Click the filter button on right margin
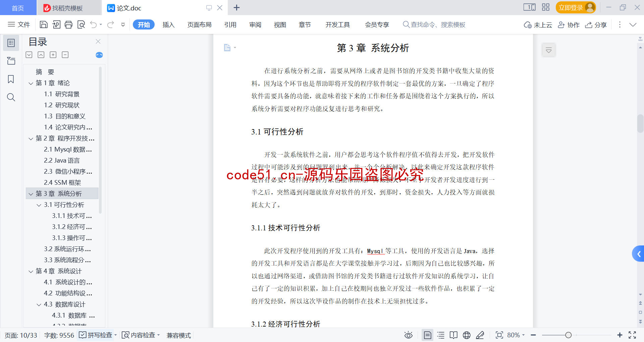Viewport: 644px width, 342px height. tap(549, 50)
